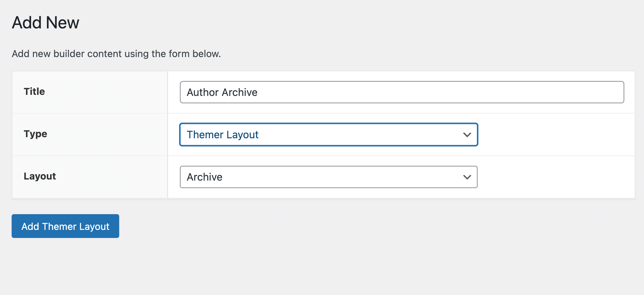Screen dimensions: 644x295
Task: Click the Add New page heading
Action: [45, 23]
